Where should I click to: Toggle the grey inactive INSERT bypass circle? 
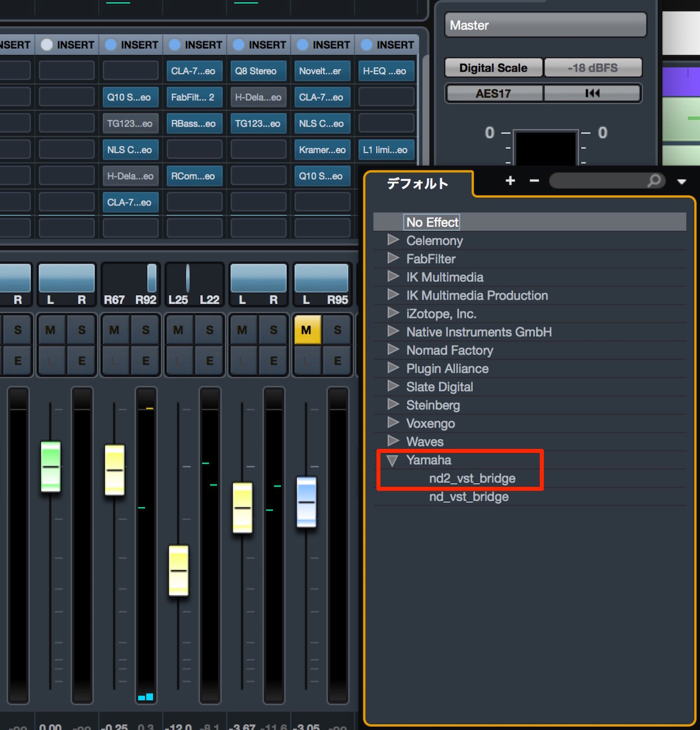[x=47, y=45]
